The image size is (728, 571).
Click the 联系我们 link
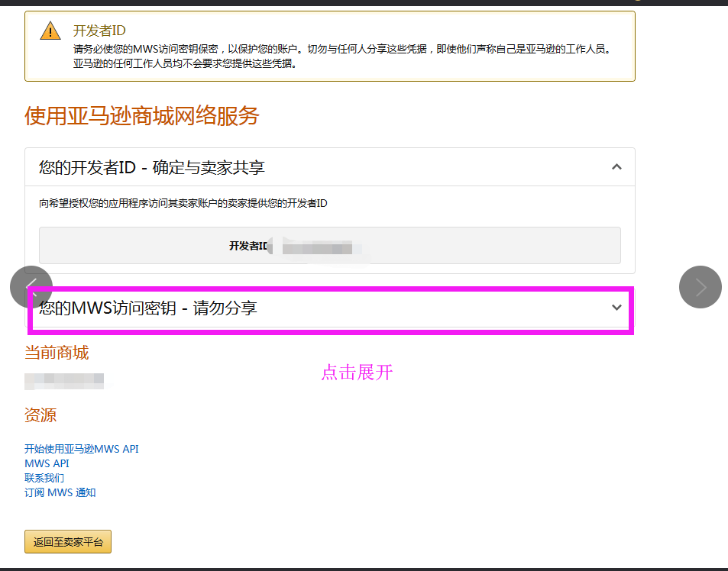(x=44, y=478)
